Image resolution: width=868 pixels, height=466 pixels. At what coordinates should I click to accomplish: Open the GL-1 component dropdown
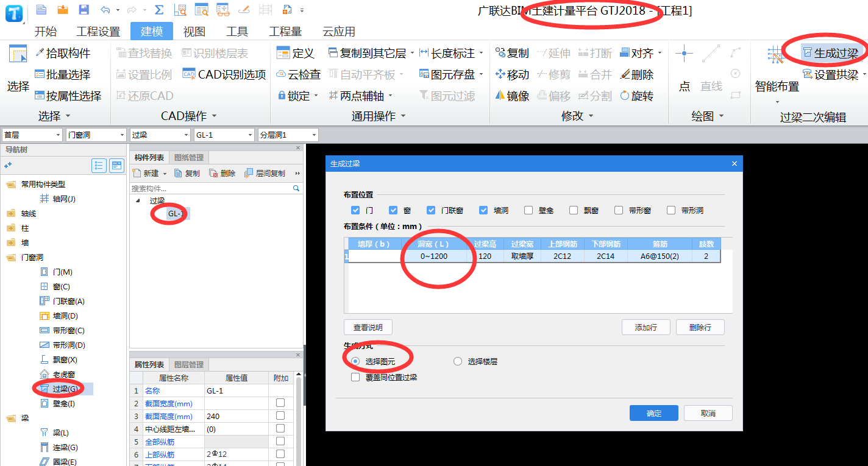tap(224, 135)
